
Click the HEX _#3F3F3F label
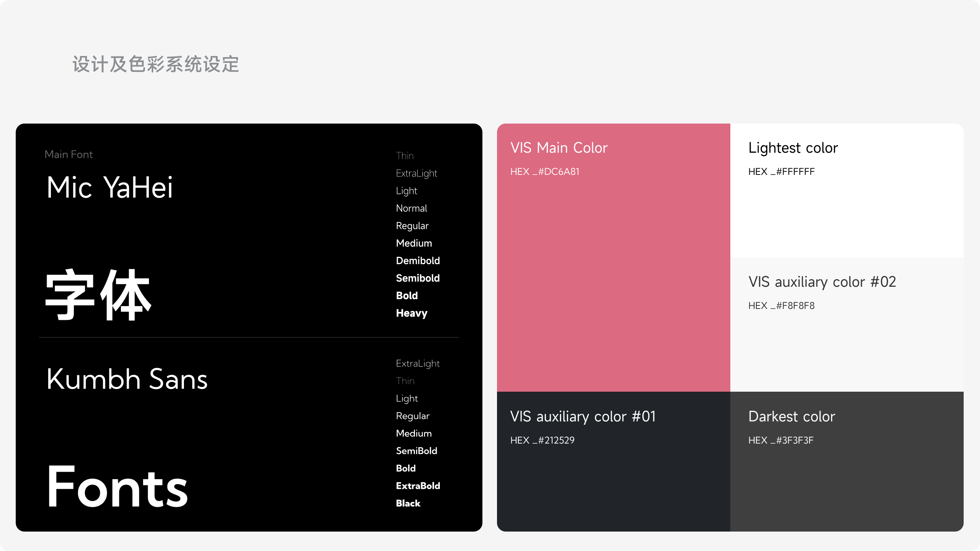coord(780,440)
